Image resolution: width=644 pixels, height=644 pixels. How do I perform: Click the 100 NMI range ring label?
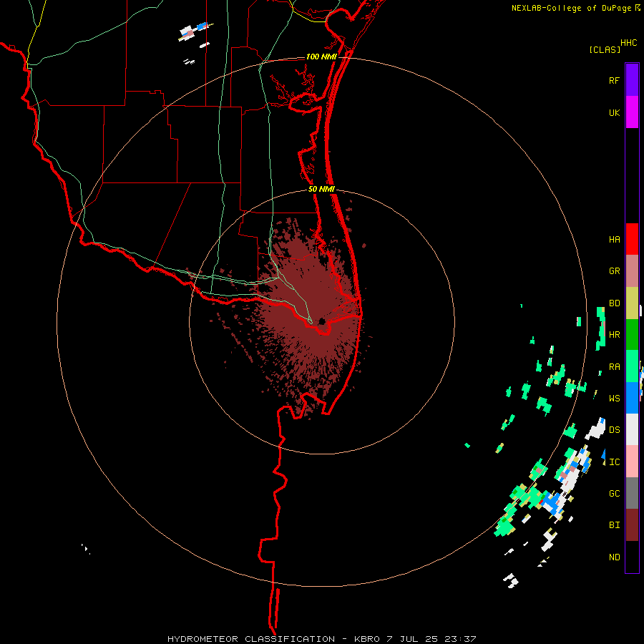(x=321, y=57)
